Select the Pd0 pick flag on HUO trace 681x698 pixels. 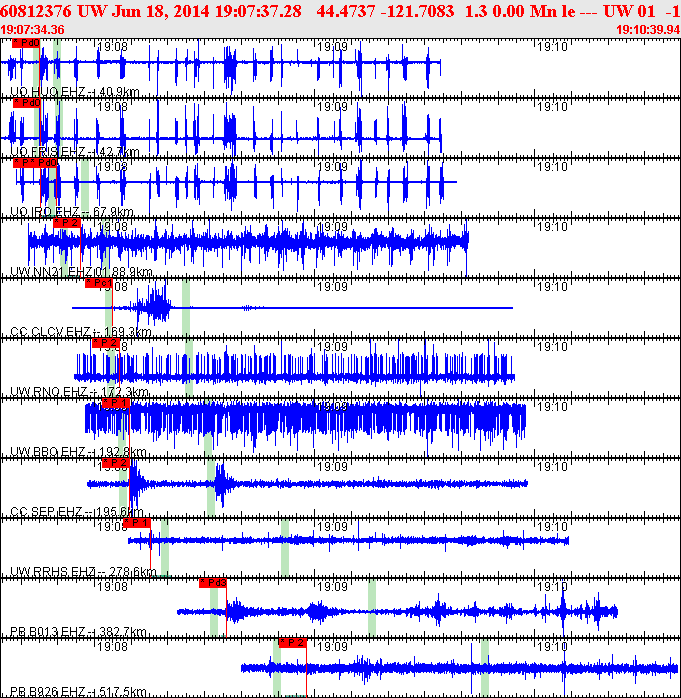26,43
